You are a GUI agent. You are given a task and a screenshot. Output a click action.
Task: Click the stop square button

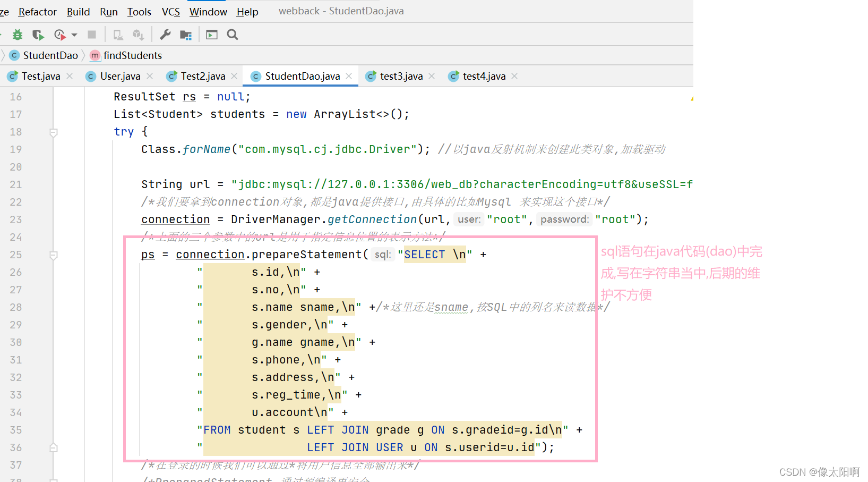click(92, 35)
